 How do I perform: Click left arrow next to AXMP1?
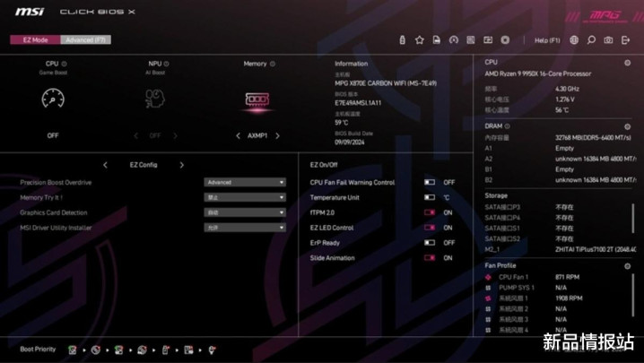point(238,136)
